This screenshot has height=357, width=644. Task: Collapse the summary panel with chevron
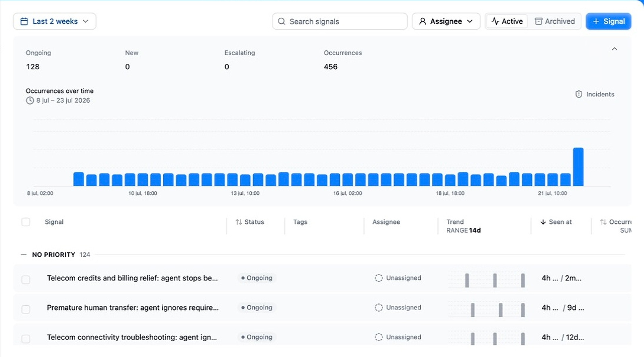(x=614, y=49)
